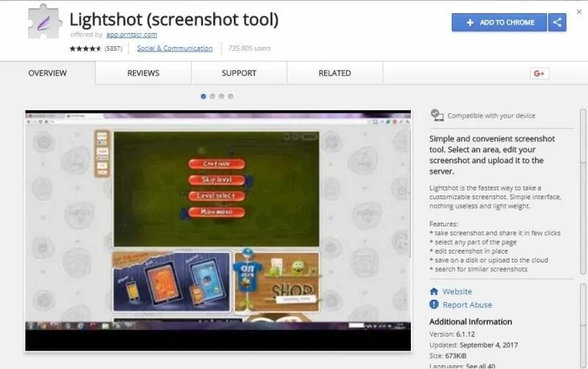Click the Skip level button in preview
This screenshot has height=369, width=588.
tap(216, 179)
